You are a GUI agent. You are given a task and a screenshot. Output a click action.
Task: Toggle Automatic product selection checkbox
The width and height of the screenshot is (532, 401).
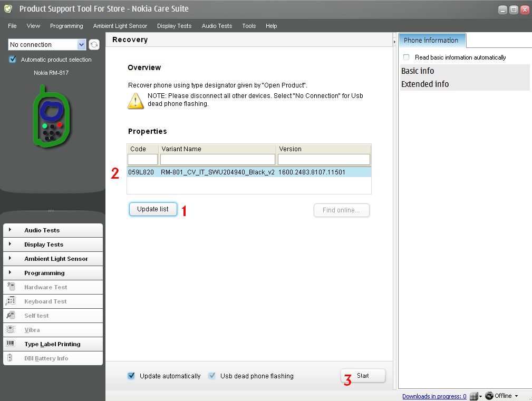(13, 60)
